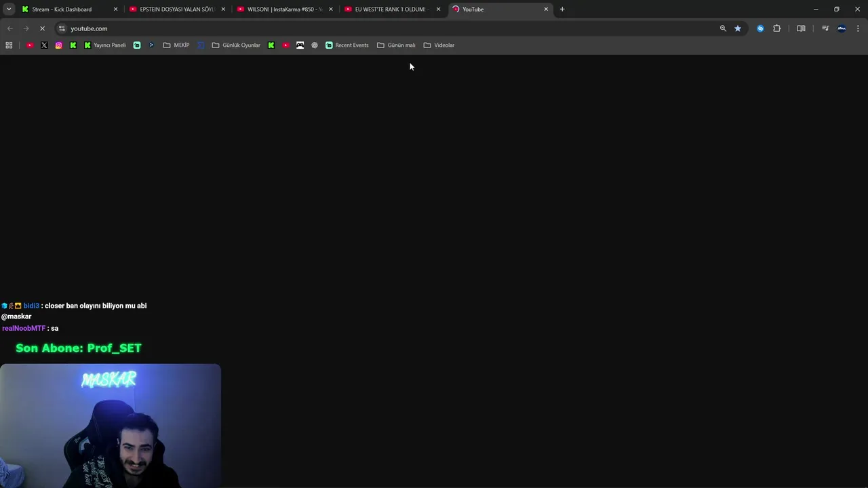Screen dimensions: 868x488
Task: Open the blue arrow bookmark before MEKİP
Action: [x=151, y=45]
